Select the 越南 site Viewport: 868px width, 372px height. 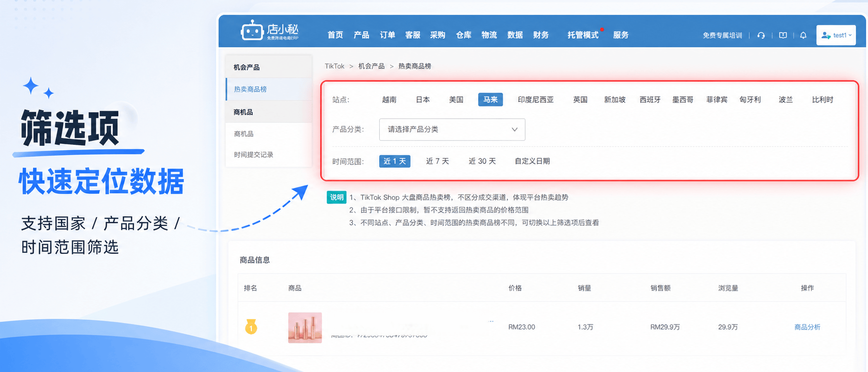pyautogui.click(x=389, y=100)
